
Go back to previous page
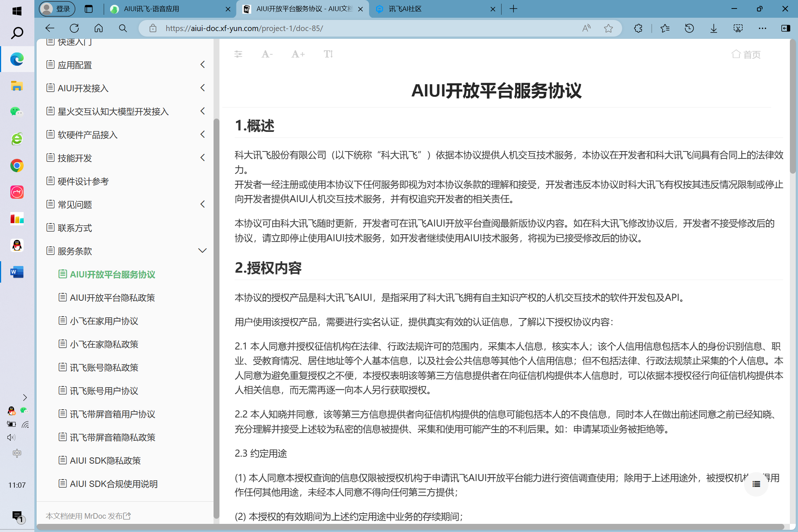(x=50, y=28)
